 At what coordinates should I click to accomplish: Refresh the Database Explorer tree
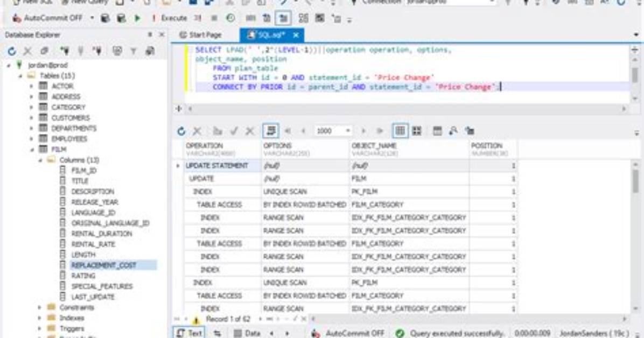12,51
